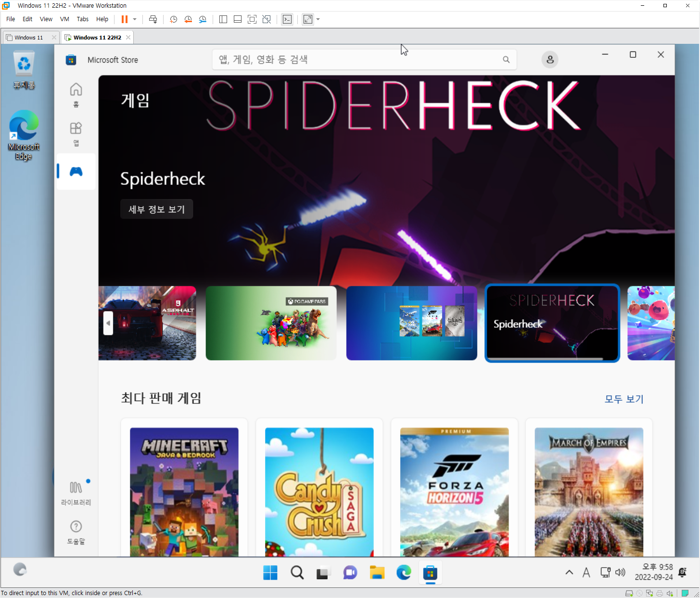
Task: Open the Store Library (라이브러리)
Action: (x=76, y=493)
